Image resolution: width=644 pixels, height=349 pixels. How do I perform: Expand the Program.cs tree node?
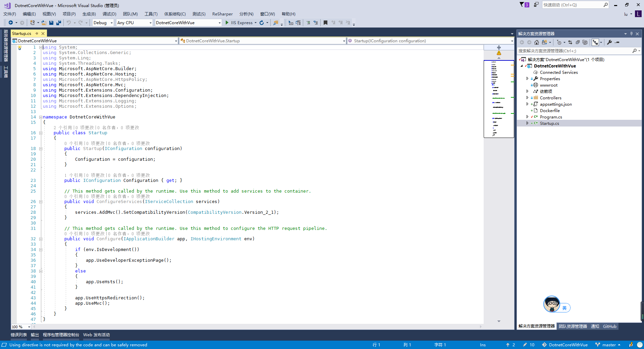[527, 117]
